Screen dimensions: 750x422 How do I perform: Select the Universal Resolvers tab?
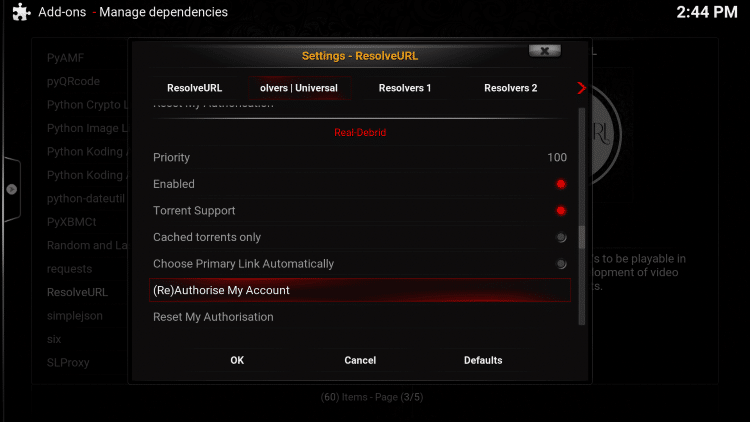click(299, 88)
